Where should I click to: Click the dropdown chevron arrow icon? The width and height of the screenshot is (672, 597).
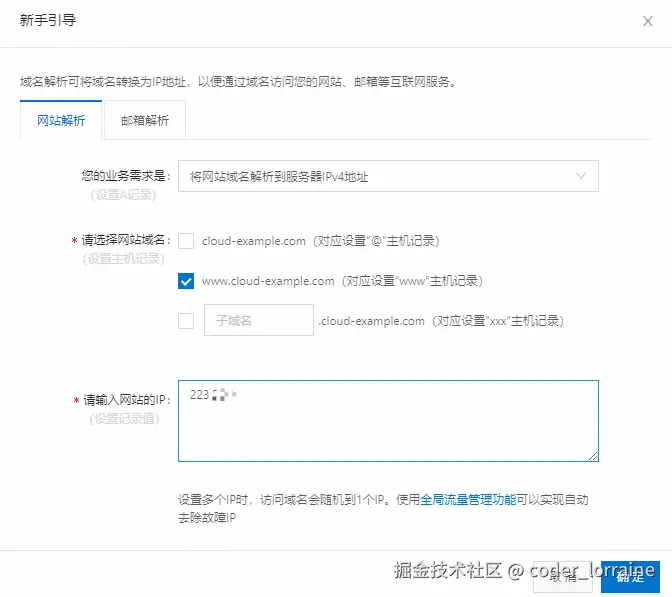[x=581, y=176]
